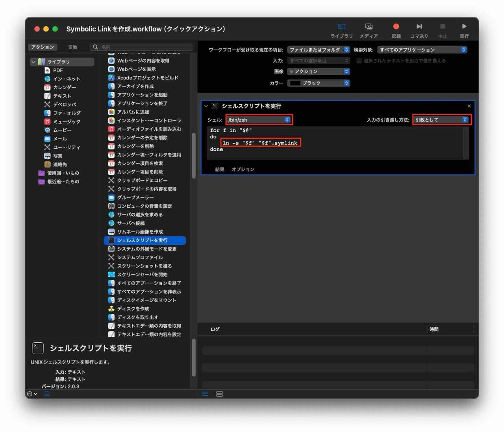The width and height of the screenshot is (504, 432).
Task: Open the メディア browser
Action: (369, 30)
